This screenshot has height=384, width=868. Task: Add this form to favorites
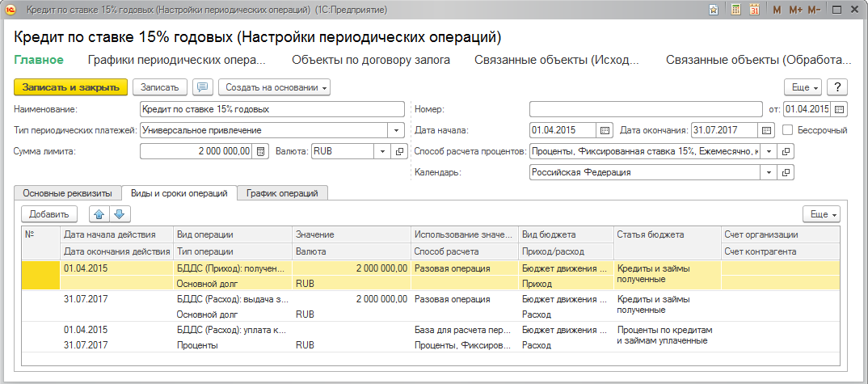point(714,11)
